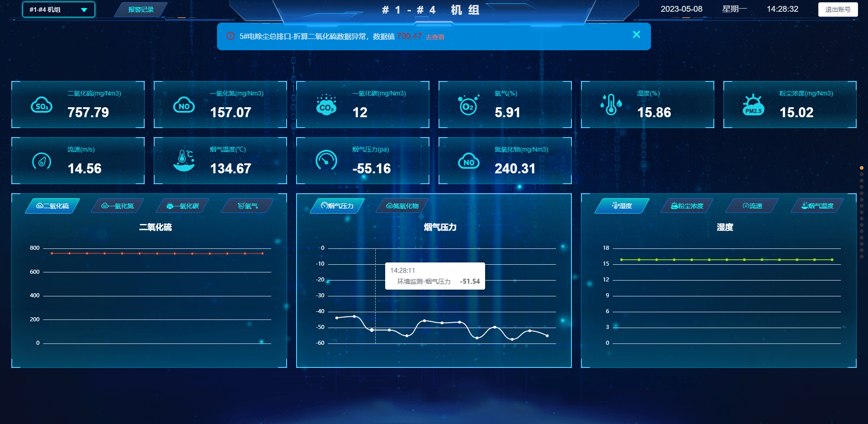Switch to the 一氧化碳 chart tab

[183, 206]
